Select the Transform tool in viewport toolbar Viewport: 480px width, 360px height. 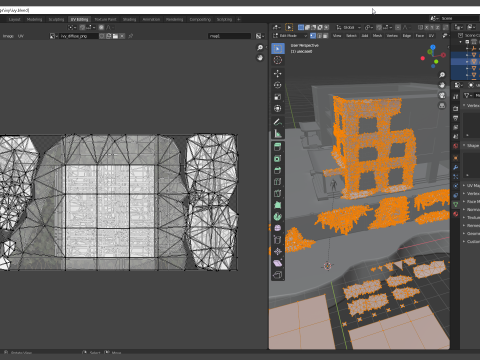coord(278,108)
